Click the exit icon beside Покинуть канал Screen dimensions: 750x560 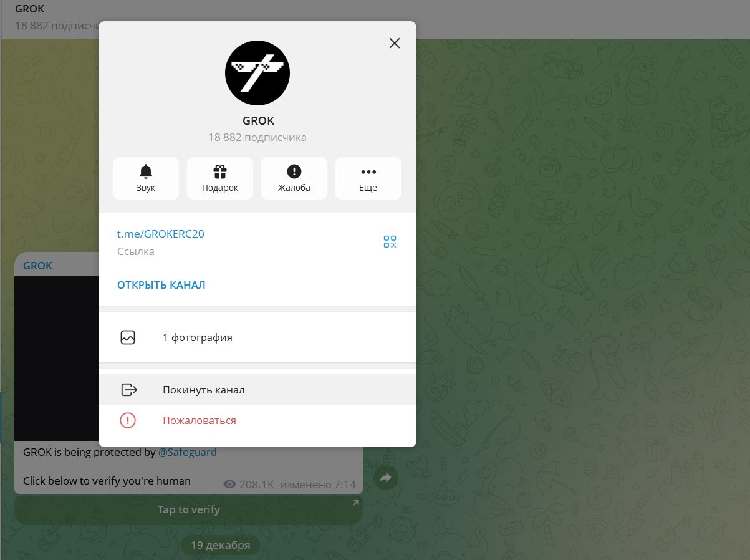click(x=128, y=390)
